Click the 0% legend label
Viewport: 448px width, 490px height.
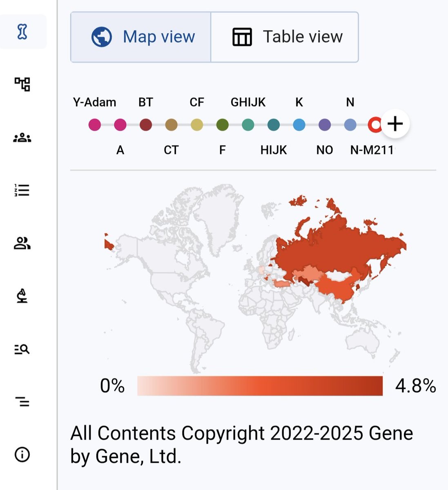(x=112, y=386)
